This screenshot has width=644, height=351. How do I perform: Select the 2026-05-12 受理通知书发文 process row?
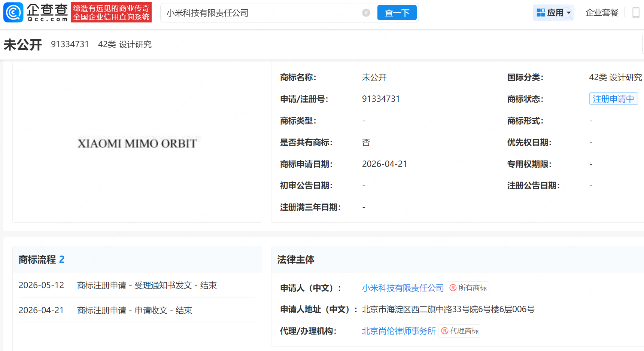point(137,285)
